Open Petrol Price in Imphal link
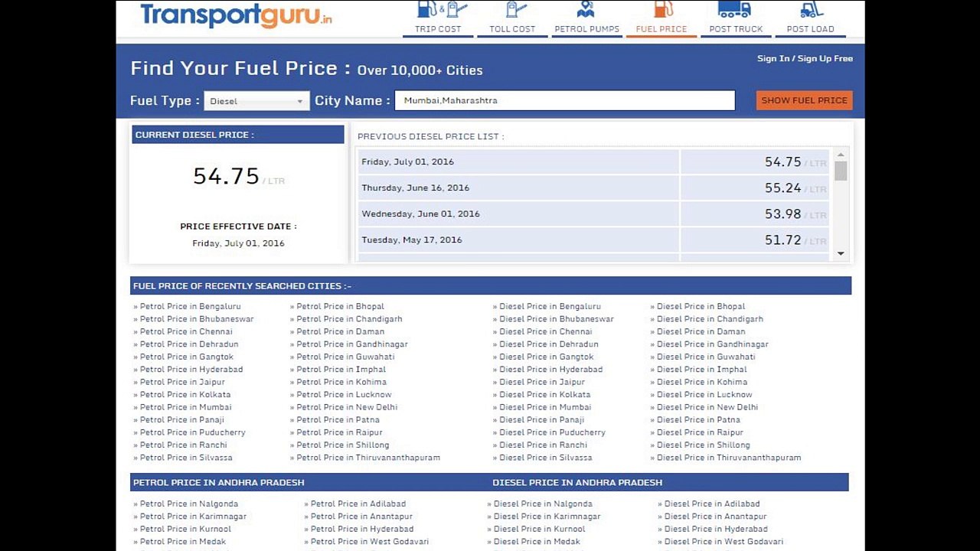980x551 pixels. 341,370
